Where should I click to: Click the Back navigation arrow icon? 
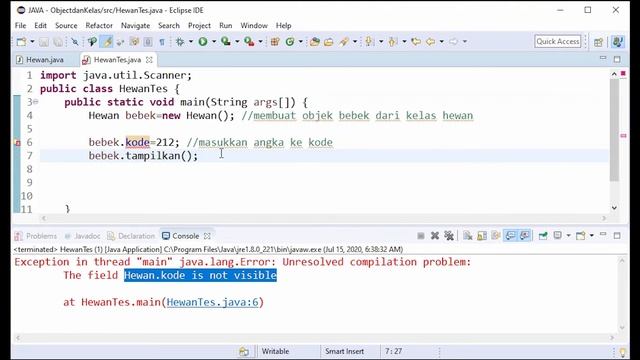pyautogui.click(x=431, y=42)
